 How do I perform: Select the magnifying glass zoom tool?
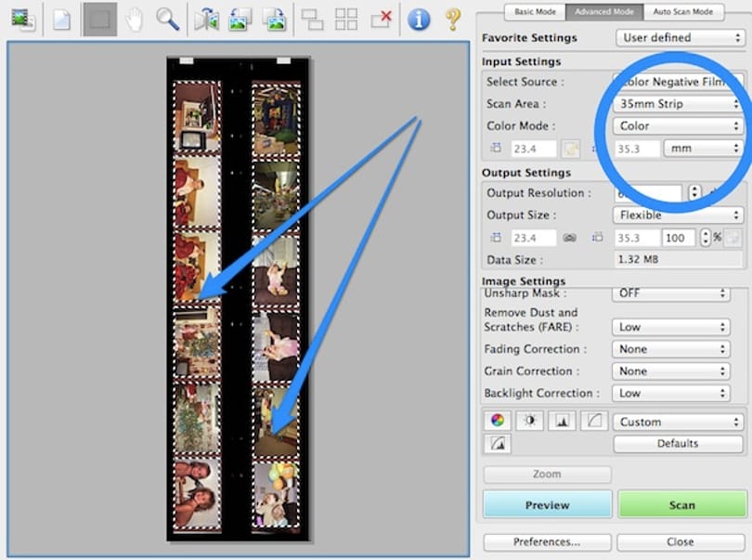(168, 20)
